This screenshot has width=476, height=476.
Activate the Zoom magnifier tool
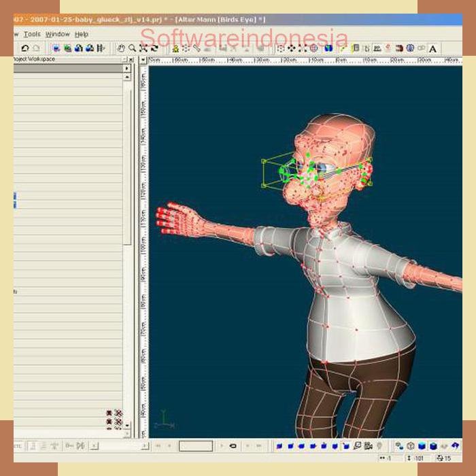pyautogui.click(x=132, y=48)
